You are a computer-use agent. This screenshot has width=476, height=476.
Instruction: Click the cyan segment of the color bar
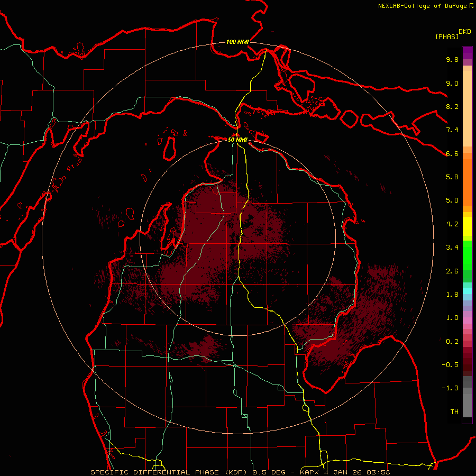pos(467,291)
